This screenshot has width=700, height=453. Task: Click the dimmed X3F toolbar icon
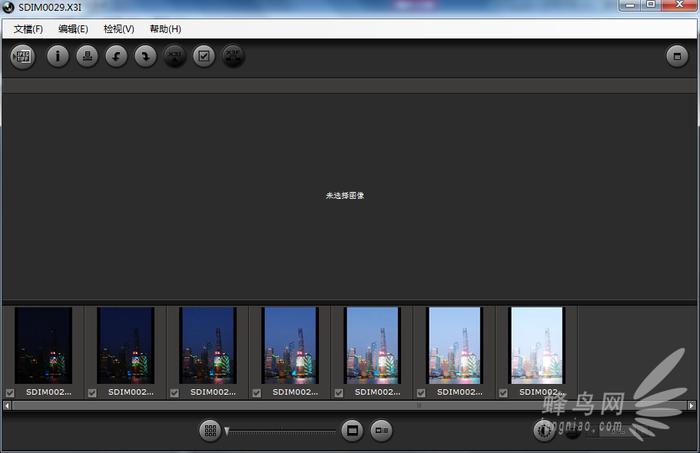[233, 56]
